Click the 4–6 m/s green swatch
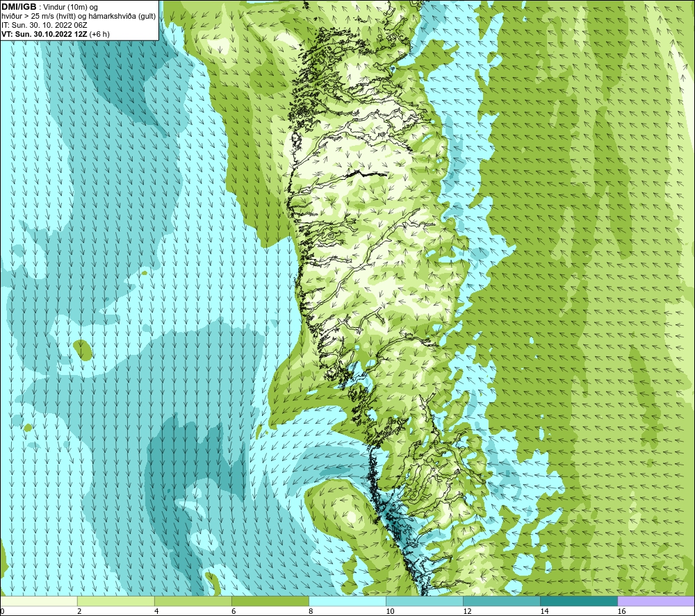695x616 pixels. click(x=193, y=601)
